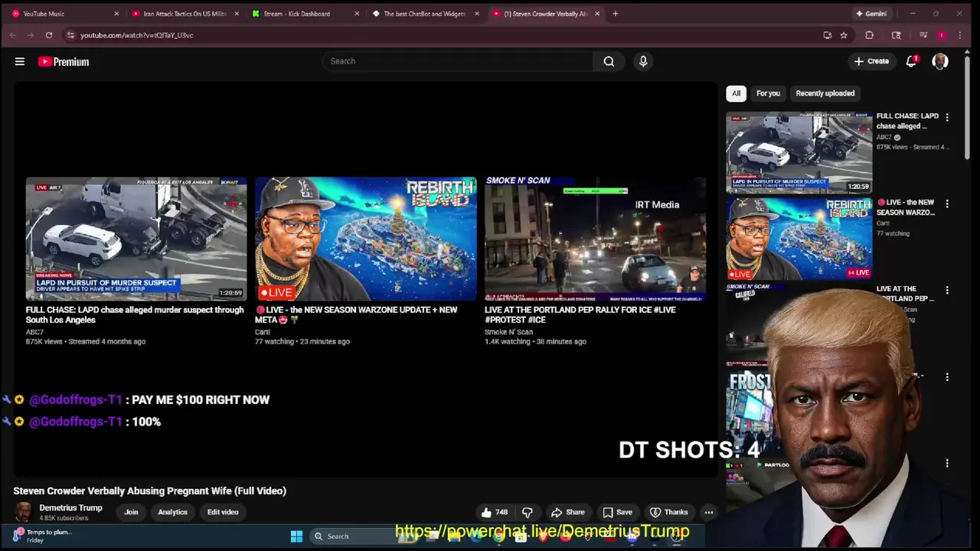View site information icon in address bar
Image resolution: width=980 pixels, height=551 pixels.
(x=70, y=35)
